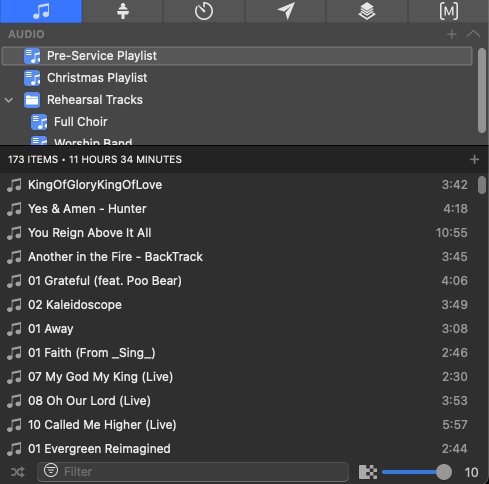Image resolution: width=489 pixels, height=484 pixels.
Task: Select track 01 Evergreen Reimagined
Action: coord(237,449)
